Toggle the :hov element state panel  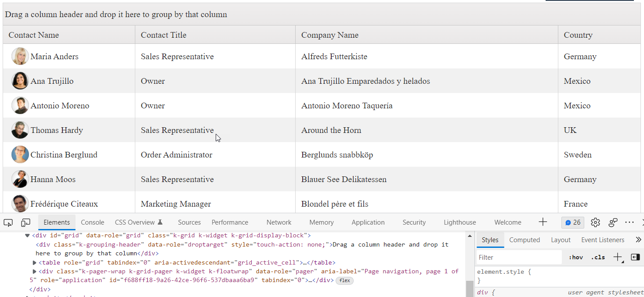(x=575, y=258)
